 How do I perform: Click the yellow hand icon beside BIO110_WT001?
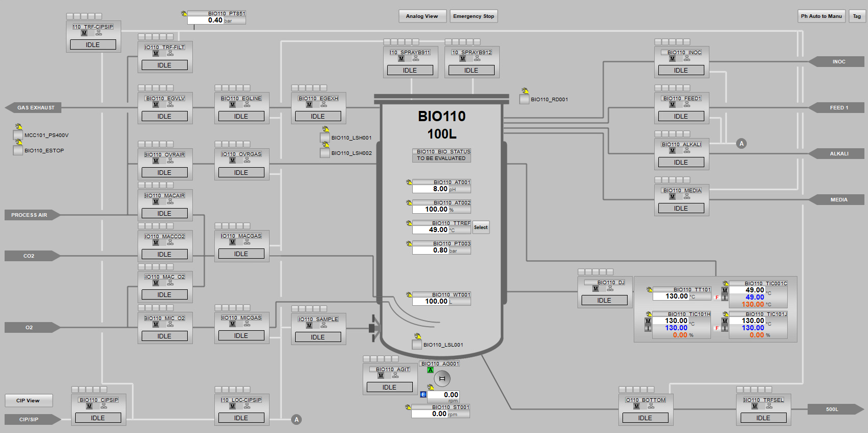pyautogui.click(x=409, y=295)
